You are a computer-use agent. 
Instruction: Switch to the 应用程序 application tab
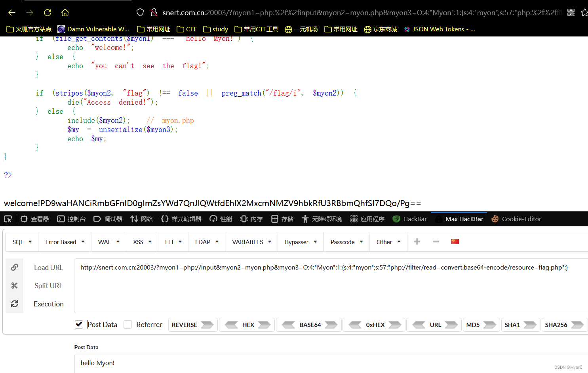pyautogui.click(x=367, y=219)
